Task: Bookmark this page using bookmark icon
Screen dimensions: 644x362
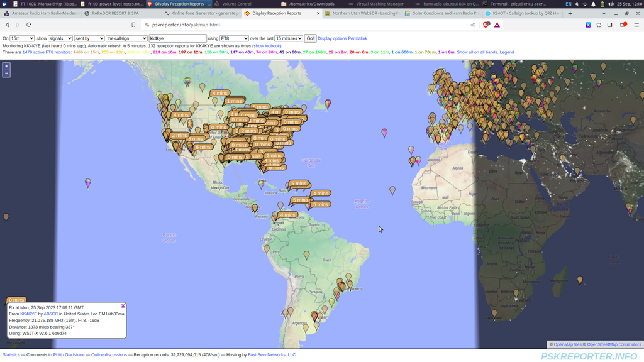Action: pos(133,25)
